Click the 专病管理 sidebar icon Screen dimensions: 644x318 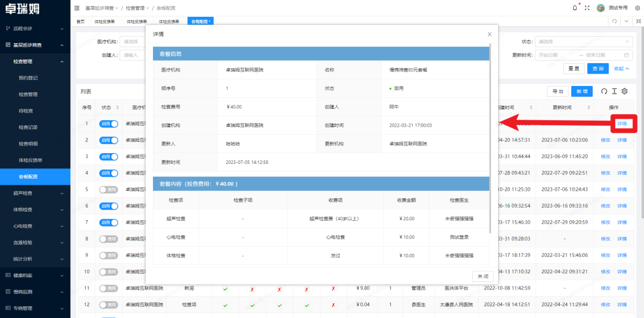(x=8, y=308)
